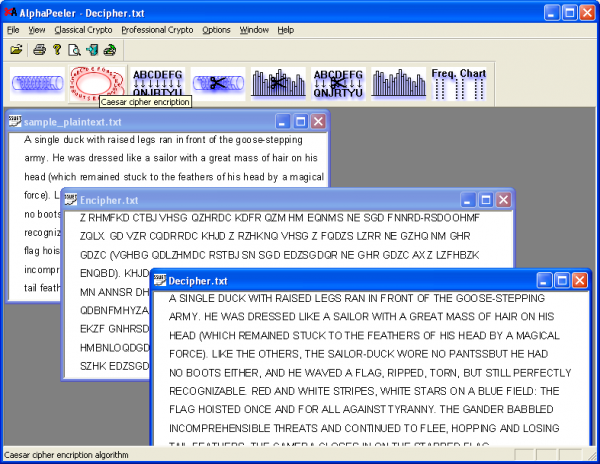Click ciphertext line starting 'Z RHMFKD CTBJ VHSG'
The image size is (600, 464).
tap(280, 218)
